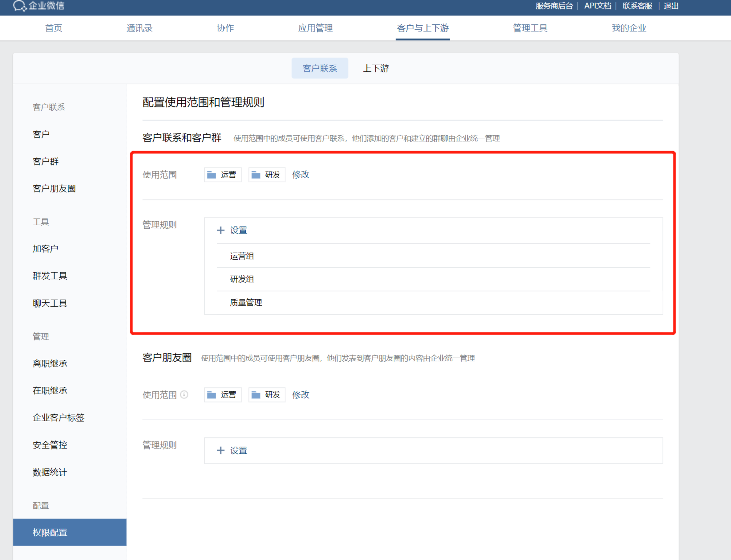
Task: Open the 研发组 rule row
Action: (x=434, y=279)
